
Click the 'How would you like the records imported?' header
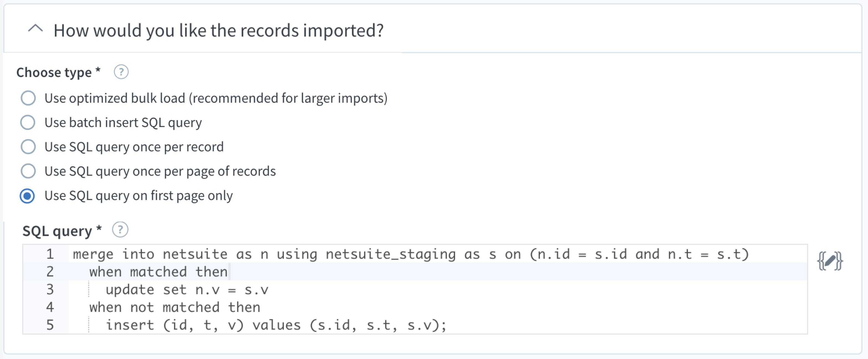(x=218, y=31)
